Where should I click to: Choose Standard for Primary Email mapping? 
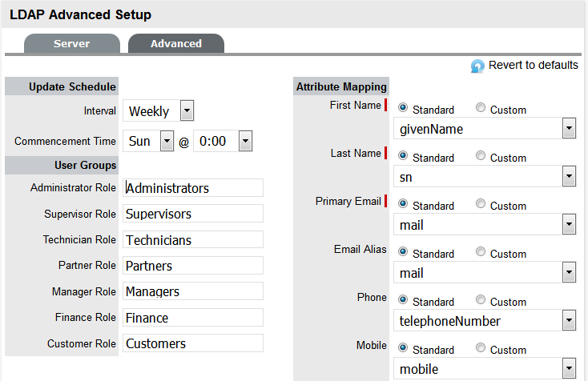[402, 205]
